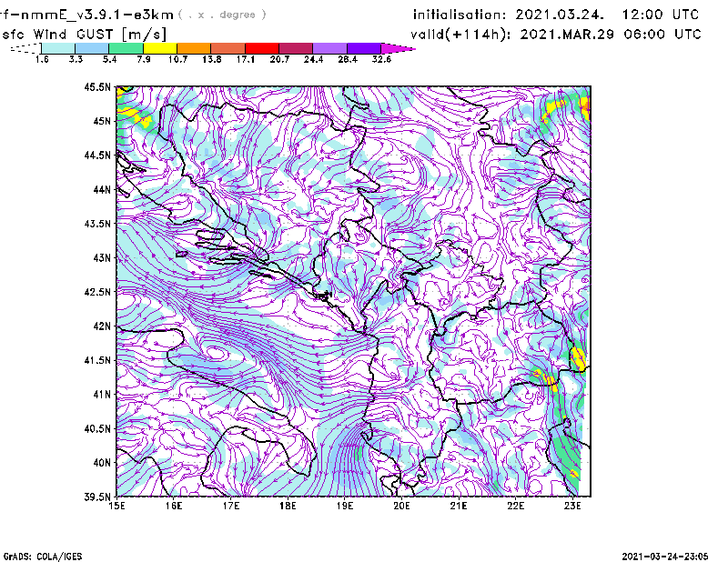Select the lavender legend swatch (24.4–28.4)
This screenshot has height=562, width=728.
(330, 48)
